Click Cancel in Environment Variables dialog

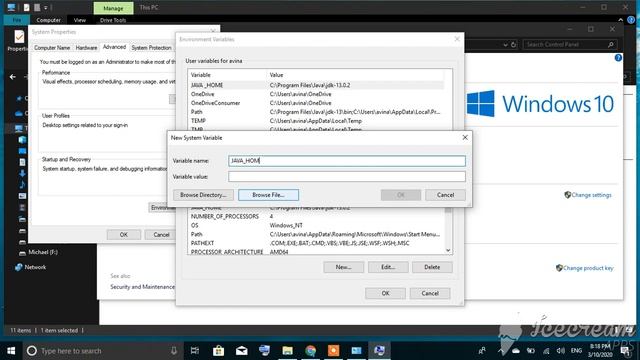(430, 293)
